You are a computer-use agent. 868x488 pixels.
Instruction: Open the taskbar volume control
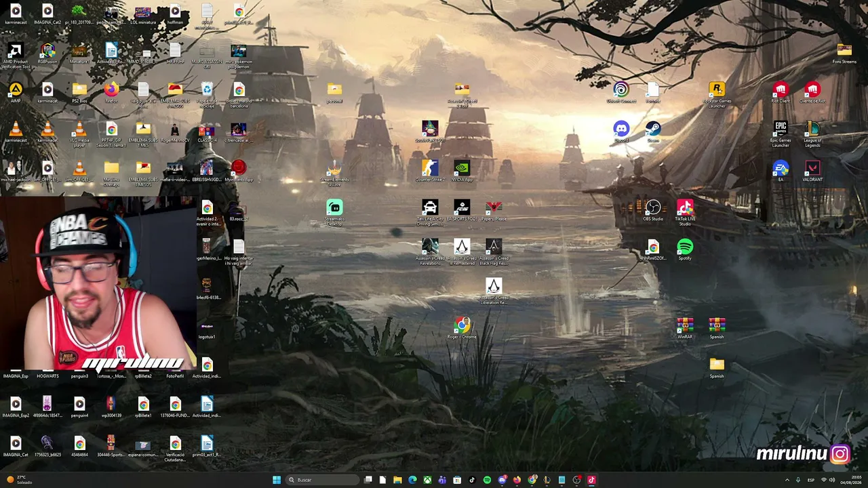point(832,480)
